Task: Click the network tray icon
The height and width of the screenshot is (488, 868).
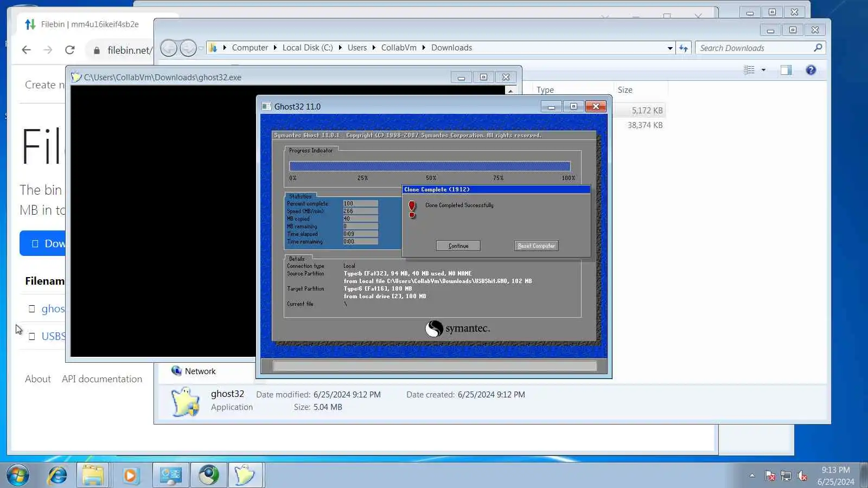Action: coord(786,476)
